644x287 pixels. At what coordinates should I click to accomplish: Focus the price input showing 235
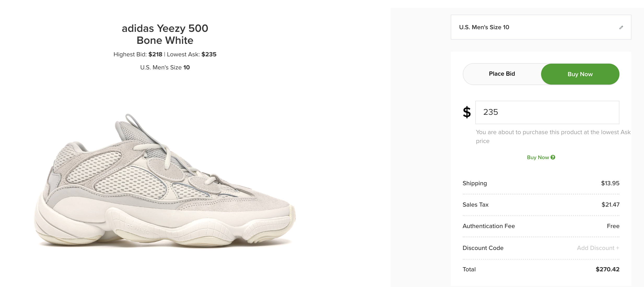coord(547,112)
